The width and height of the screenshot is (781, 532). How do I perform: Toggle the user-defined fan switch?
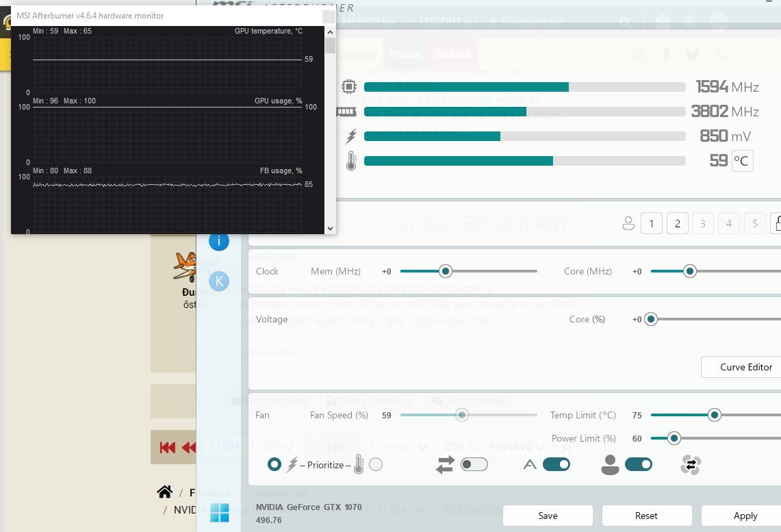pos(639,465)
